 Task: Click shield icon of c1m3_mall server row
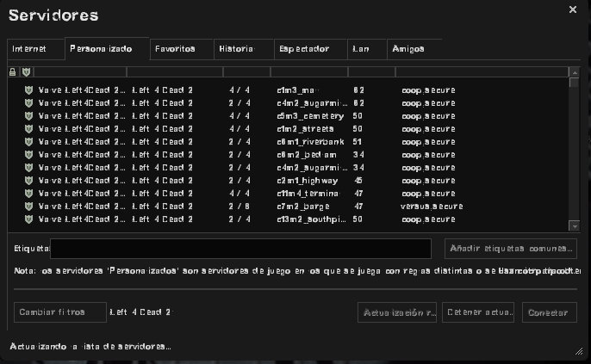click(28, 90)
